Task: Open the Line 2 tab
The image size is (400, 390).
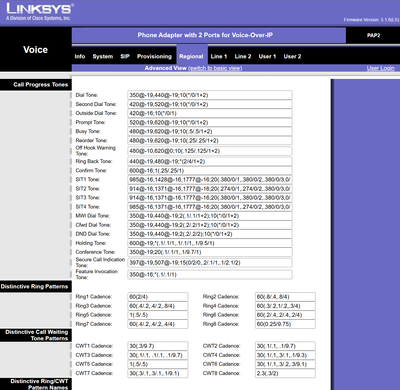Action: [243, 56]
